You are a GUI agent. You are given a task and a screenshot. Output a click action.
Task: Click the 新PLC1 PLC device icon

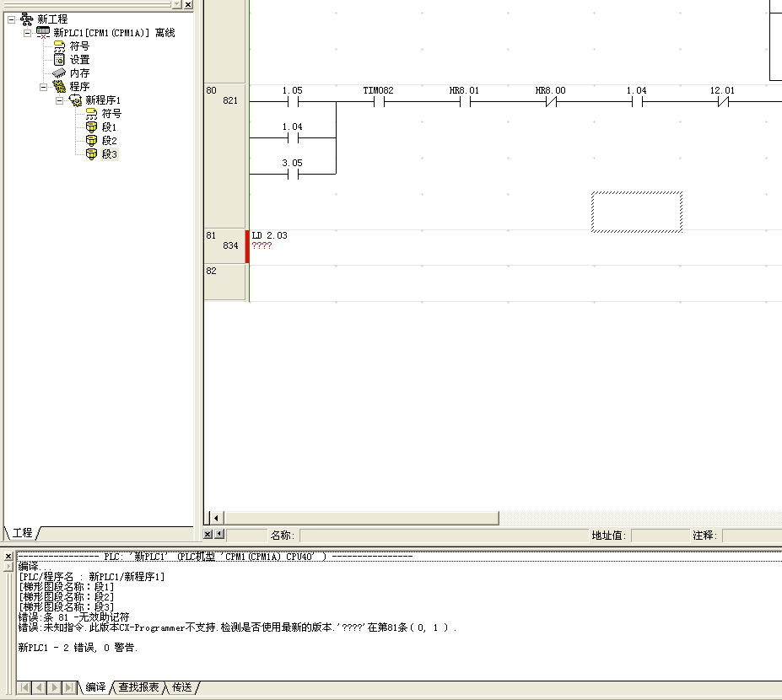coord(43,33)
